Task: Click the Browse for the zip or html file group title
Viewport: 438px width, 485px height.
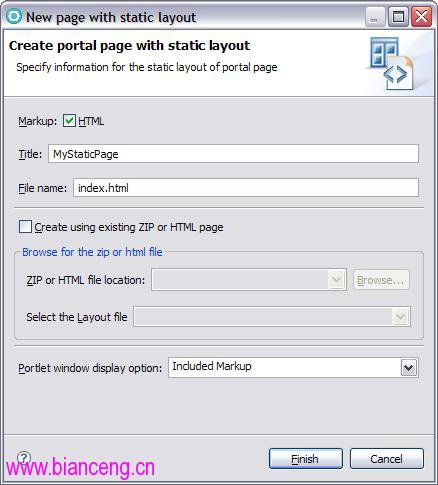Action: [x=92, y=252]
